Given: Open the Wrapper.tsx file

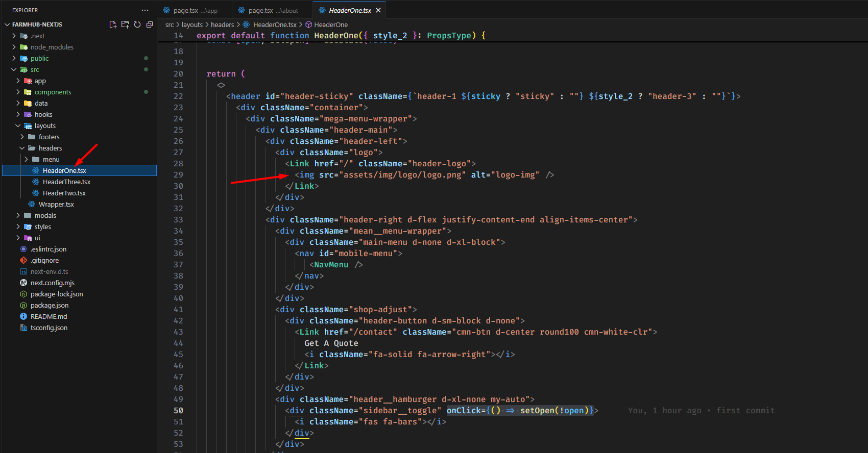Looking at the screenshot, I should point(56,204).
